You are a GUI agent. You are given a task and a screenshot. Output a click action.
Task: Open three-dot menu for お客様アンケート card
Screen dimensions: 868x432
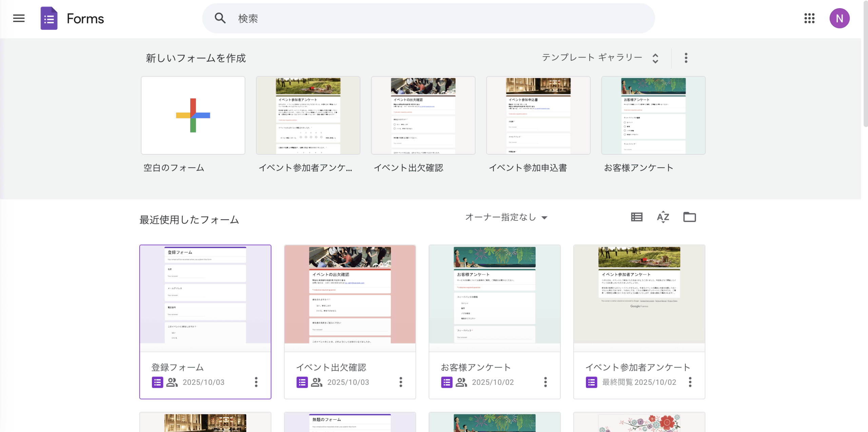tap(545, 382)
